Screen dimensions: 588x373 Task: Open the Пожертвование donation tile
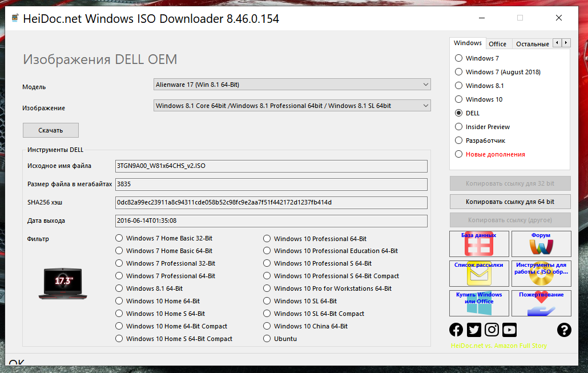pyautogui.click(x=541, y=303)
